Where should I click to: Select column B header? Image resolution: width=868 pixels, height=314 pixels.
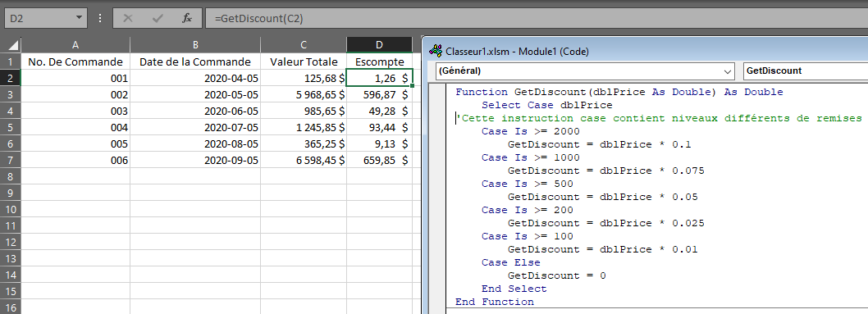[195, 45]
